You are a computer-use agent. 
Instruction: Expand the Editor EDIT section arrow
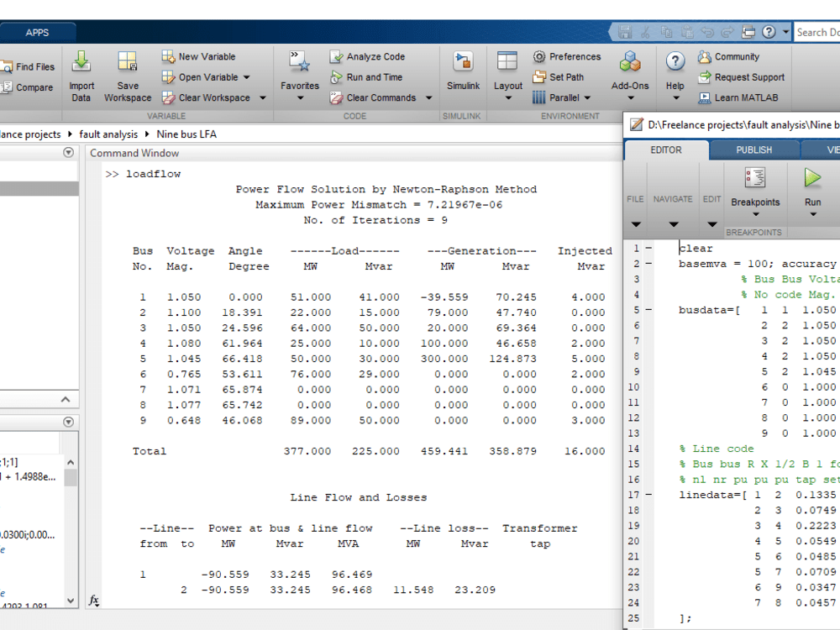(x=711, y=224)
